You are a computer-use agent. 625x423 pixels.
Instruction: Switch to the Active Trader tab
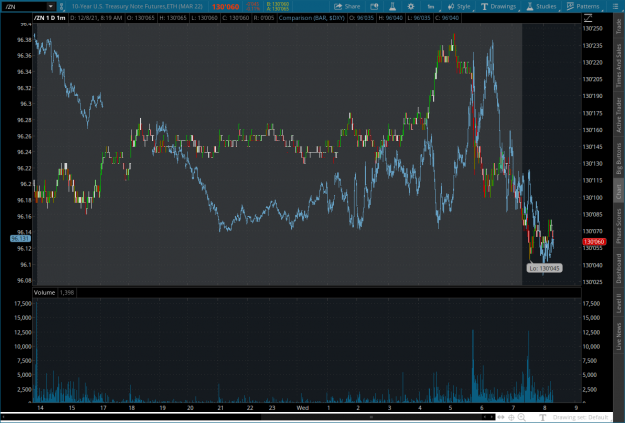[618, 115]
